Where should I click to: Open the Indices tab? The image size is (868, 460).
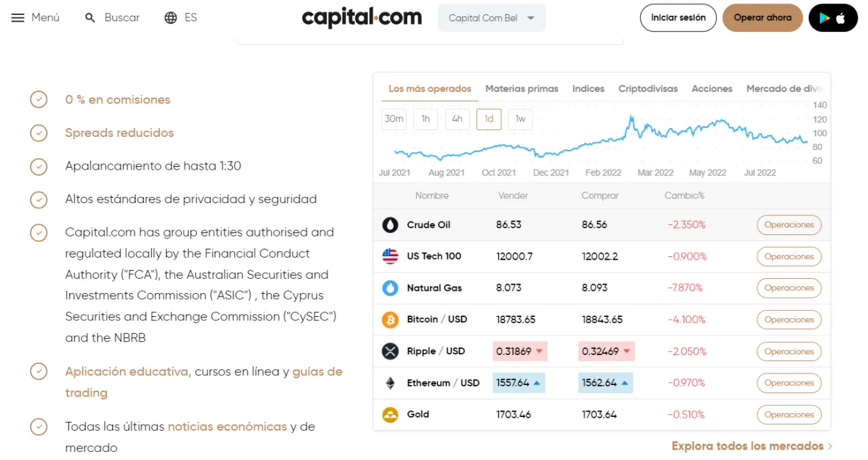[588, 89]
